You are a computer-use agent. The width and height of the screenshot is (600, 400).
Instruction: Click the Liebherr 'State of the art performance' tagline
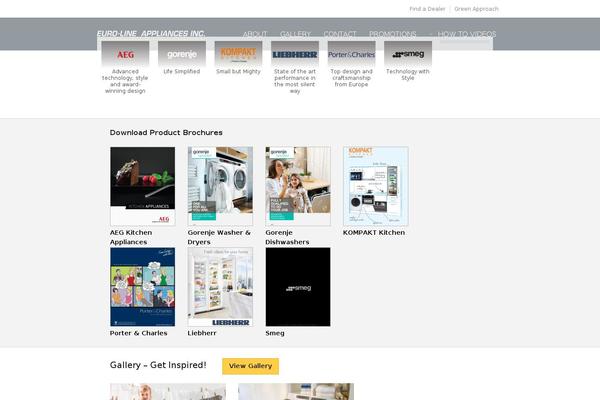[295, 81]
